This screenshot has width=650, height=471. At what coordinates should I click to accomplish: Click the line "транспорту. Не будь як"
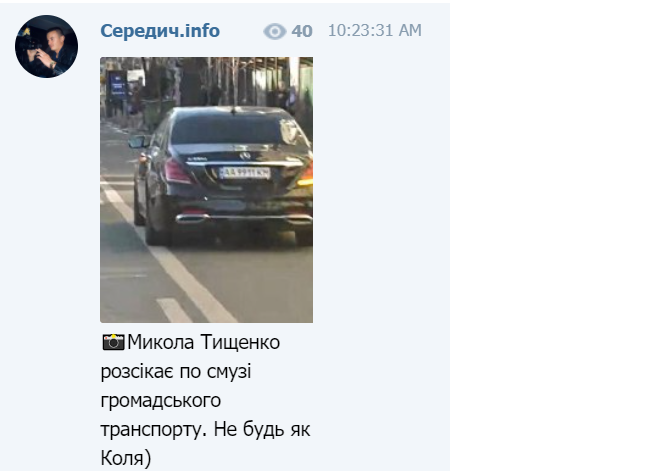click(205, 430)
